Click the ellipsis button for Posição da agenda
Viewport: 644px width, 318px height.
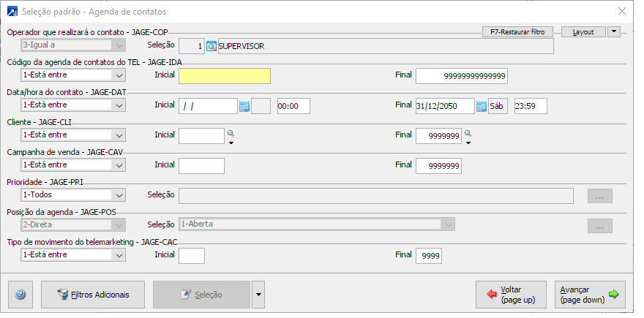pos(599,226)
